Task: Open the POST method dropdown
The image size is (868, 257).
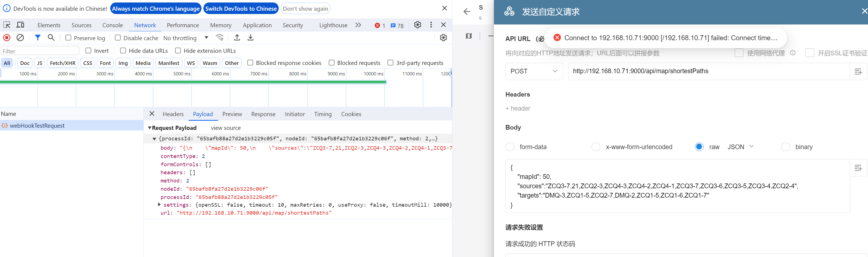Action: tap(534, 71)
